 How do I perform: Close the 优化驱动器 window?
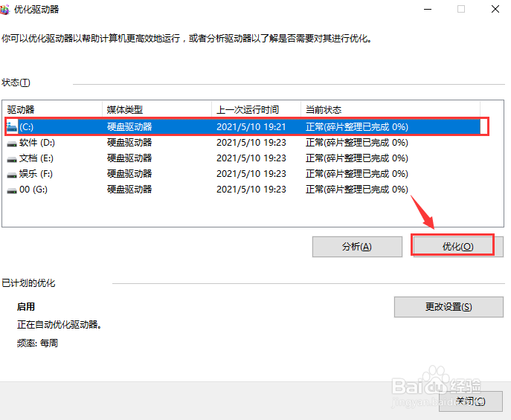[x=495, y=9]
